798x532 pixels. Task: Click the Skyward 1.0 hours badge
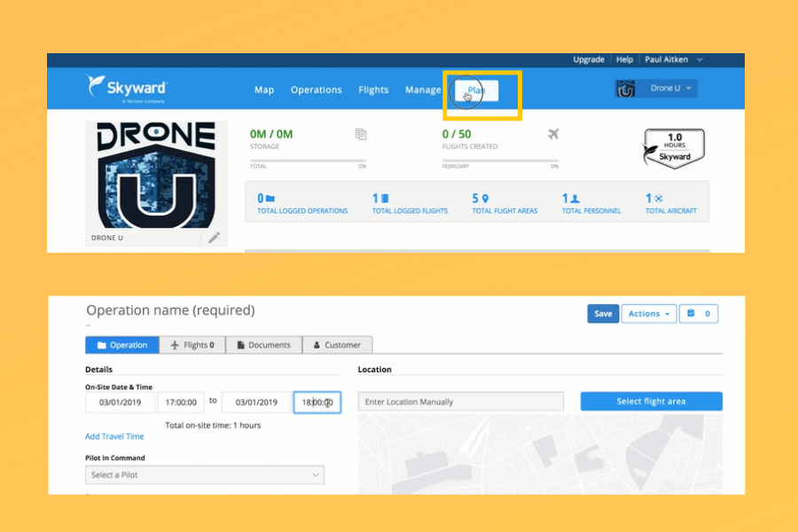click(674, 148)
